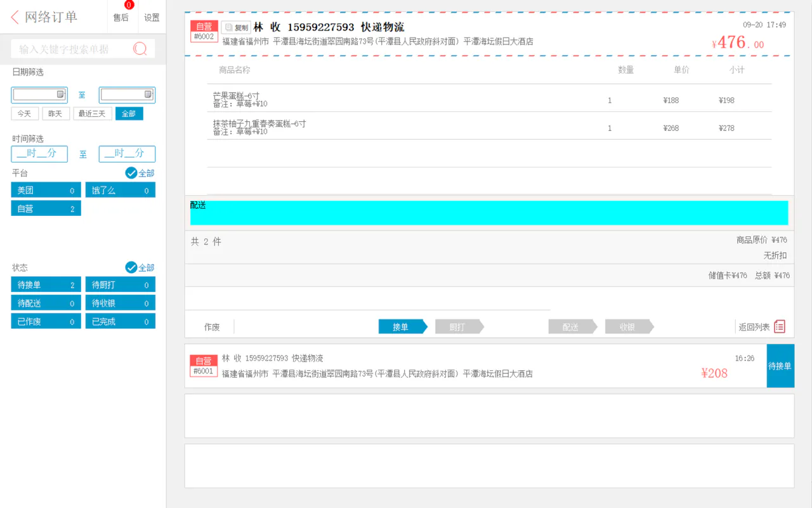The height and width of the screenshot is (508, 812).
Task: Show 待厨打 status orders
Action: tap(121, 284)
